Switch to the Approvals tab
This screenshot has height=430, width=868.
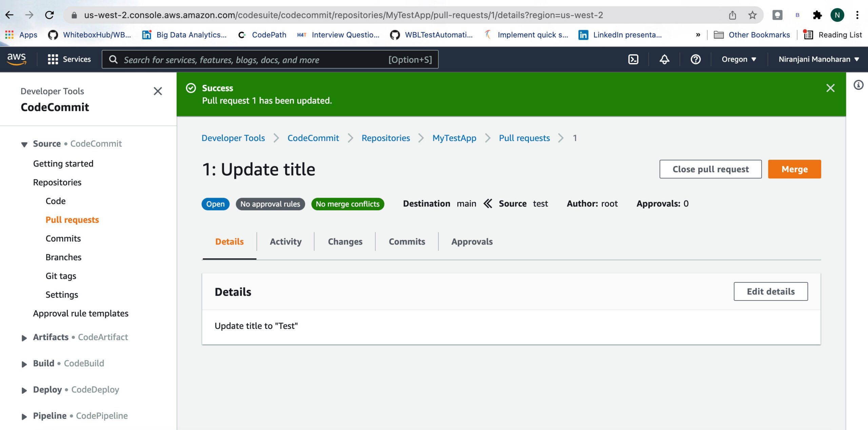tap(472, 241)
